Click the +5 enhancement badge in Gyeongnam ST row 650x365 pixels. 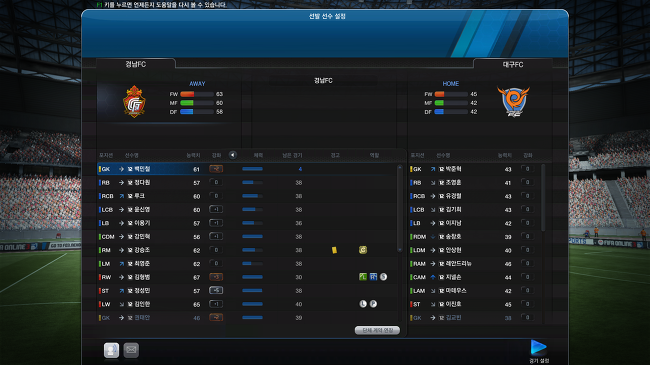(216, 290)
